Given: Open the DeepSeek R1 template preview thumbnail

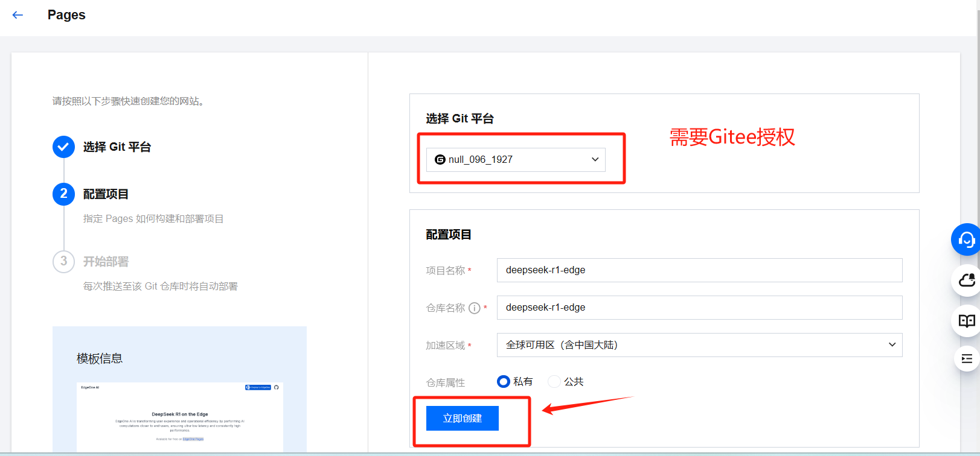Looking at the screenshot, I should coord(180,417).
